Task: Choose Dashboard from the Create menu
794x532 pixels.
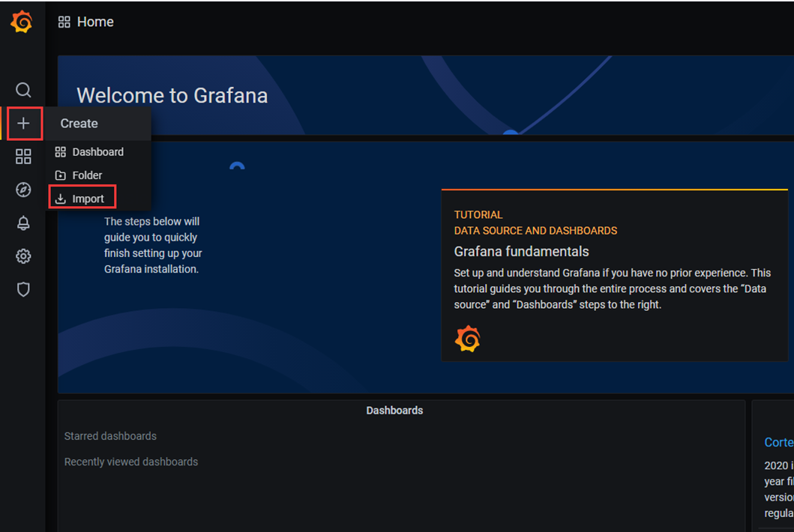Action: coord(99,152)
